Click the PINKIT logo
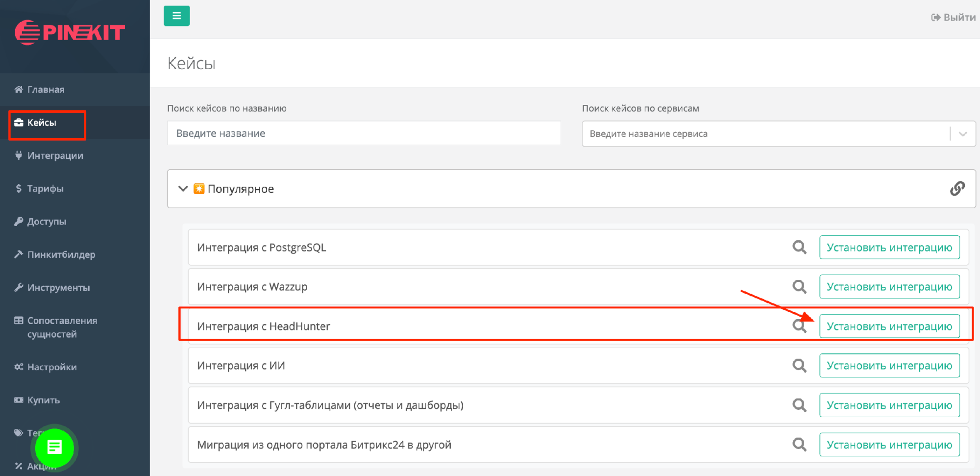The width and height of the screenshot is (980, 476). 70,33
